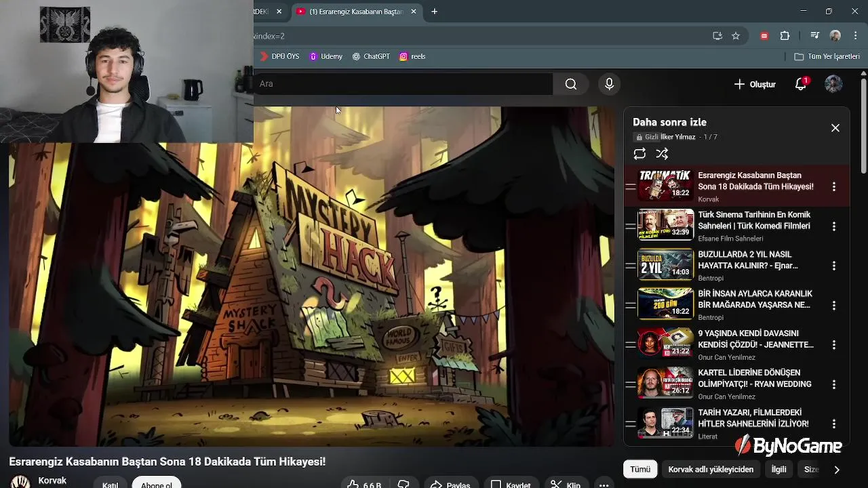Grab drag handle of Türk Sinema item
The width and height of the screenshot is (868, 488).
(x=631, y=226)
